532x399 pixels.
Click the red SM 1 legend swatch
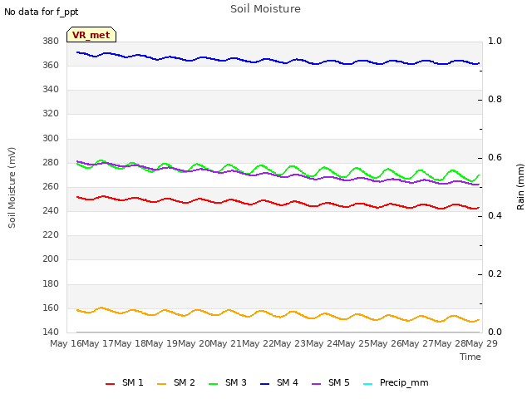(x=110, y=384)
